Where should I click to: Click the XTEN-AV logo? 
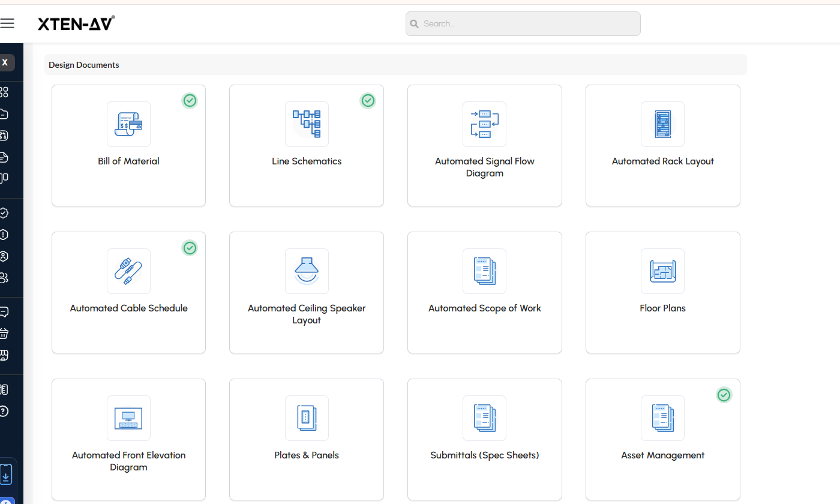click(x=76, y=23)
